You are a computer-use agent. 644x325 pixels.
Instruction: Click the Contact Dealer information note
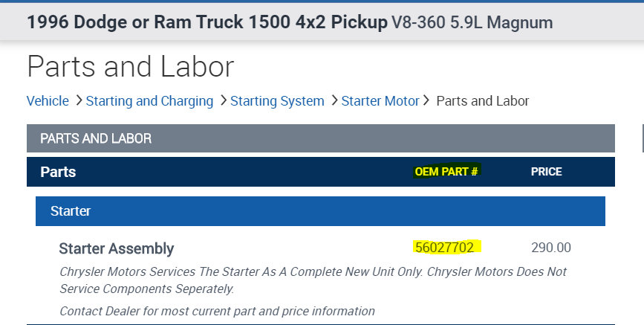pos(217,311)
